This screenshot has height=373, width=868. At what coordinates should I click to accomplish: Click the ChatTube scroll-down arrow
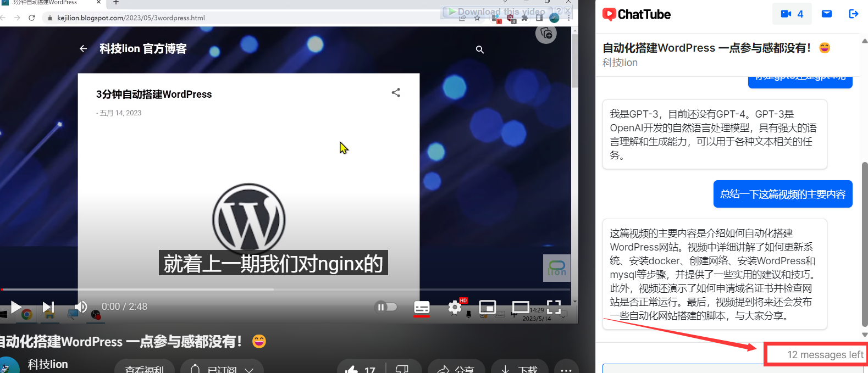[865, 335]
